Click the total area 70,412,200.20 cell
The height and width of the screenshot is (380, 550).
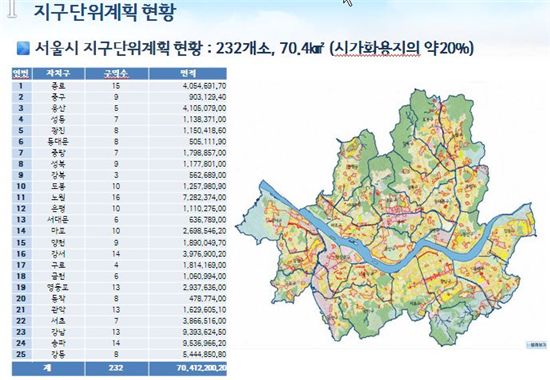point(188,368)
